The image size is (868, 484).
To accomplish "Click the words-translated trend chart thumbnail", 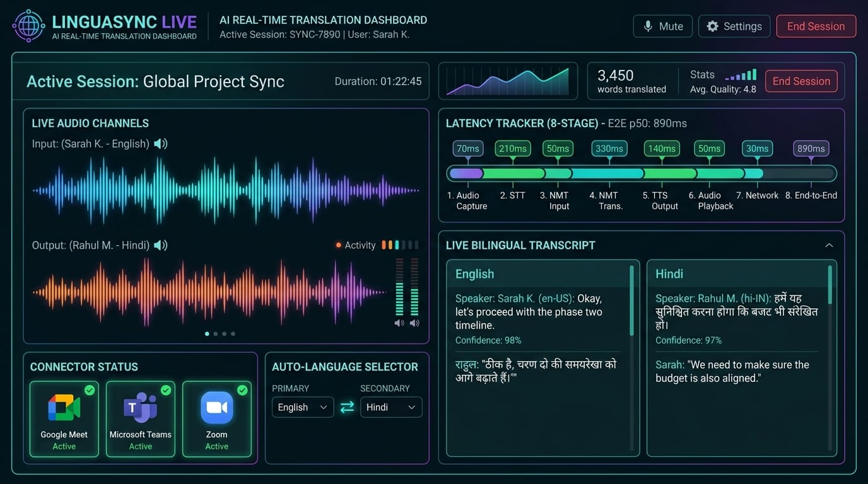I will tap(508, 81).
